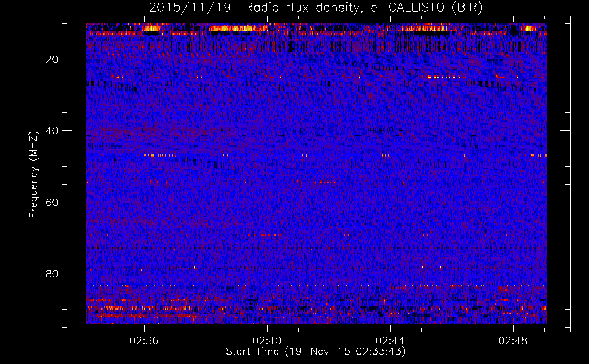The width and height of the screenshot is (589, 364).
Task: Click the 60 MHz frequency tick label
Action: (x=52, y=202)
